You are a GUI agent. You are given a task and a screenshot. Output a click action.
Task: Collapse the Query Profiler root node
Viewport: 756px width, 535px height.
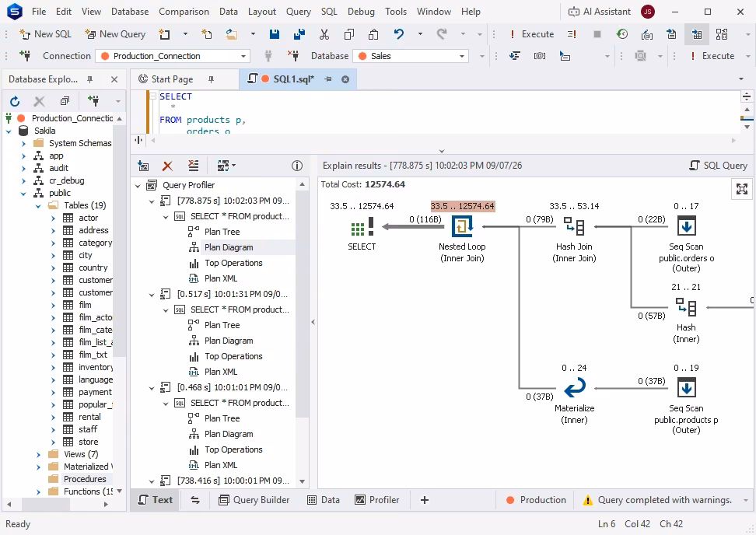click(x=138, y=186)
